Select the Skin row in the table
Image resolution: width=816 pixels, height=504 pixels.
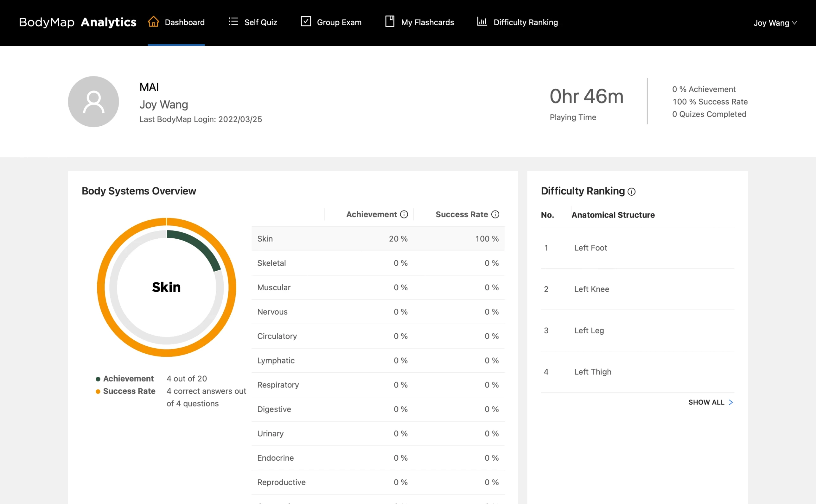coord(378,239)
